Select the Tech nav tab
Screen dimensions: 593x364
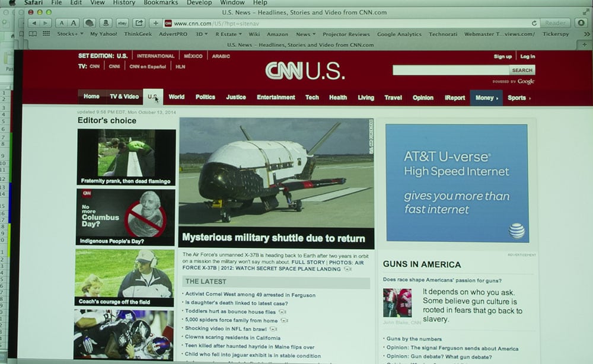312,97
